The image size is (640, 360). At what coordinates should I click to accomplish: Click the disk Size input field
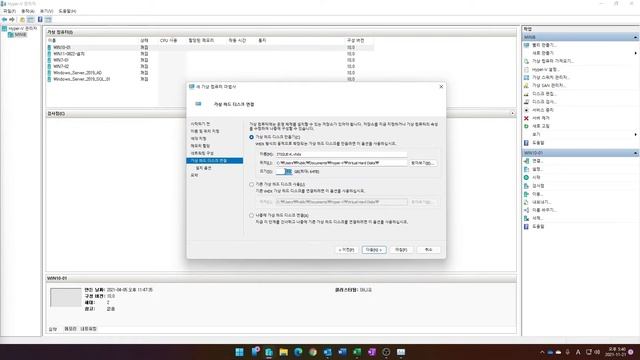tap(284, 171)
